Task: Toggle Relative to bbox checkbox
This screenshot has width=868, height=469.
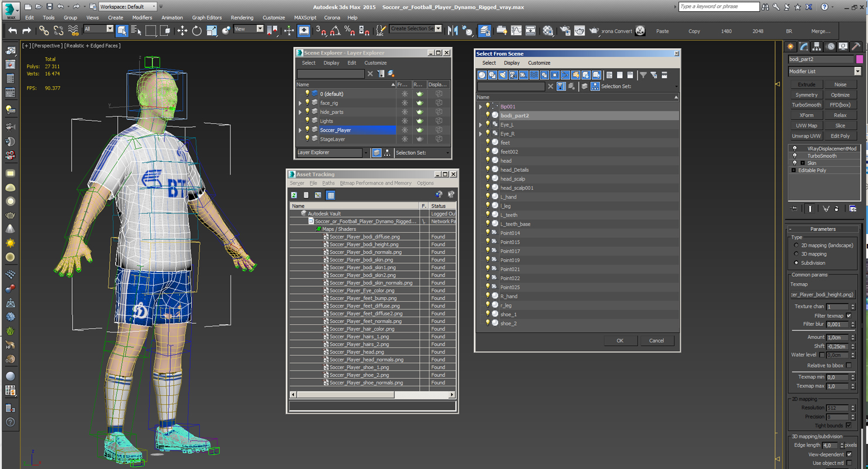Action: pos(849,365)
